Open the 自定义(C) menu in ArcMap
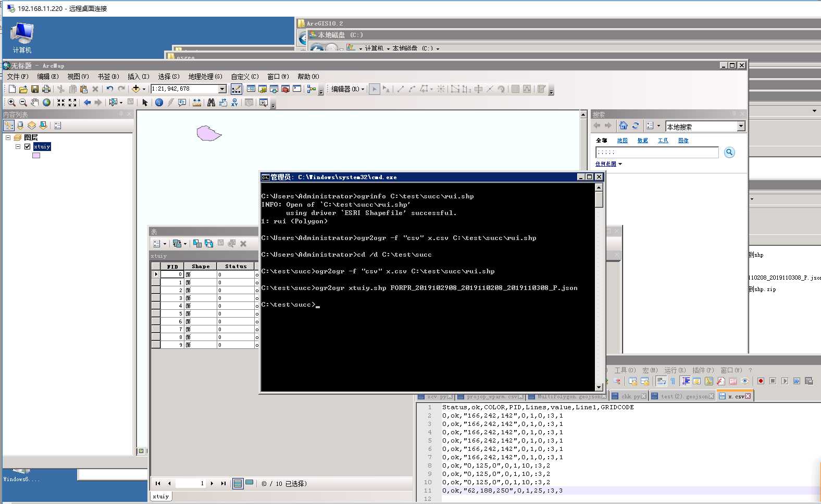This screenshot has width=821, height=504. coord(245,77)
